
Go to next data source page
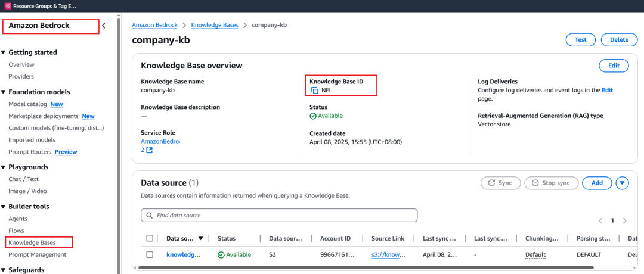tap(624, 221)
